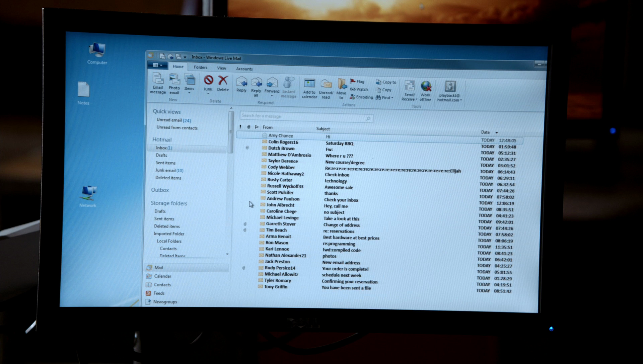
Task: Open the Find dropdown in Actions
Action: pos(392,98)
